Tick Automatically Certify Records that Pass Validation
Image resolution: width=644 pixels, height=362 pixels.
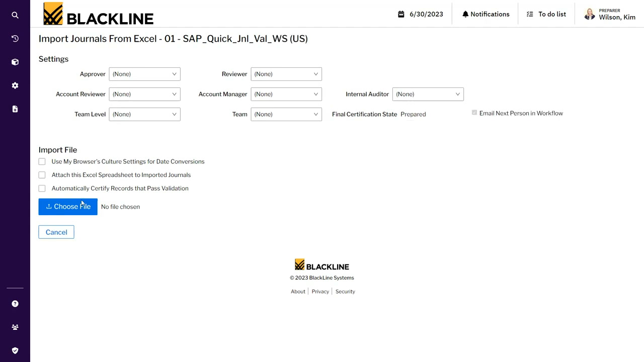[42, 189]
